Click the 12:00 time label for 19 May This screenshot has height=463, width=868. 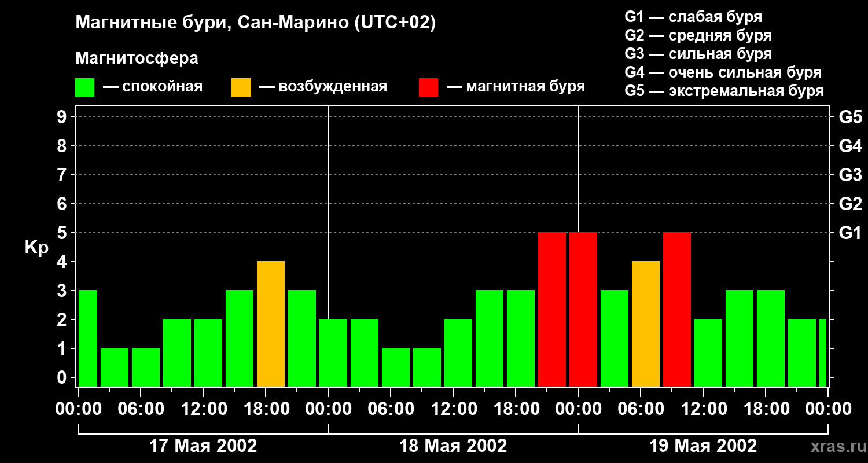[x=703, y=409]
